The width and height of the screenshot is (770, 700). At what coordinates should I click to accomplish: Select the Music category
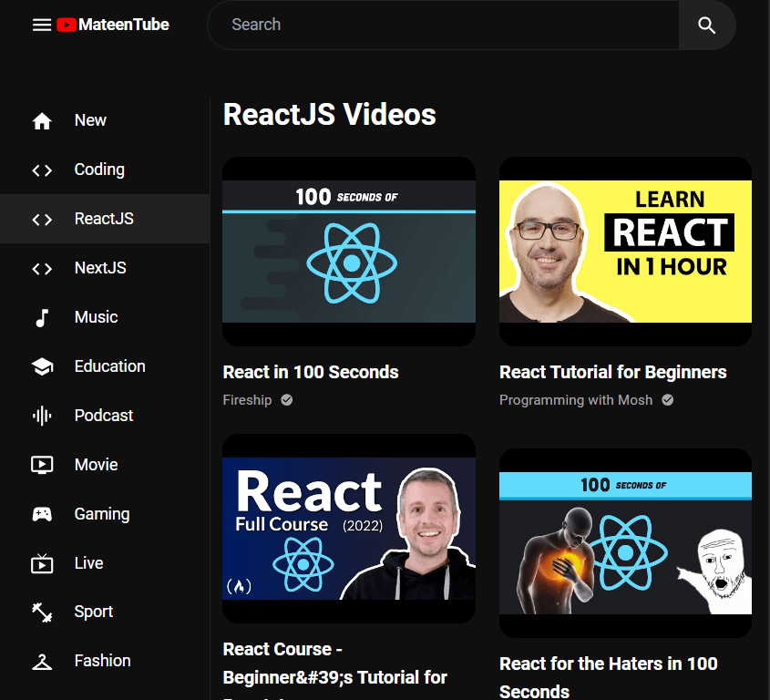[105, 317]
